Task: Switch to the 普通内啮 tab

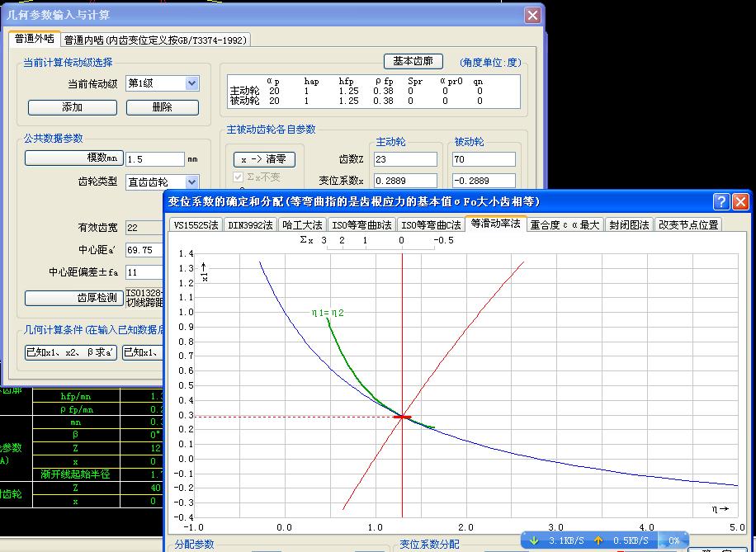Action: [155, 40]
